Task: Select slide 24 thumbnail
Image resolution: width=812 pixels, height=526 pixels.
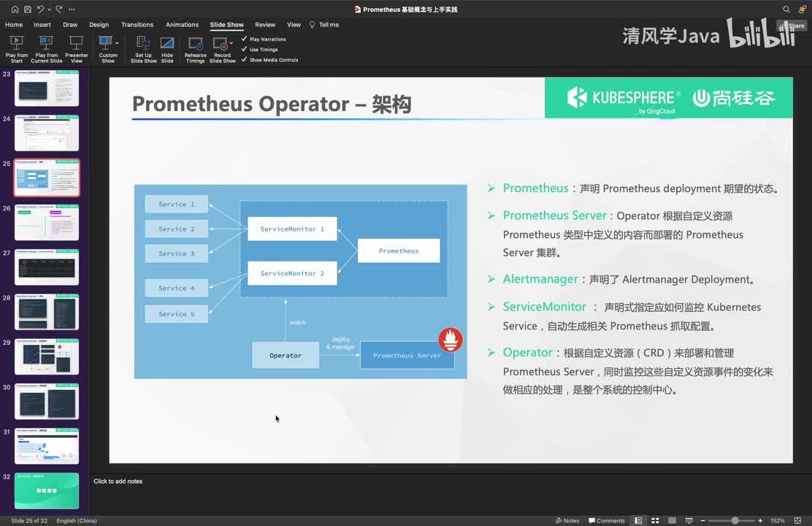Action: click(x=47, y=133)
